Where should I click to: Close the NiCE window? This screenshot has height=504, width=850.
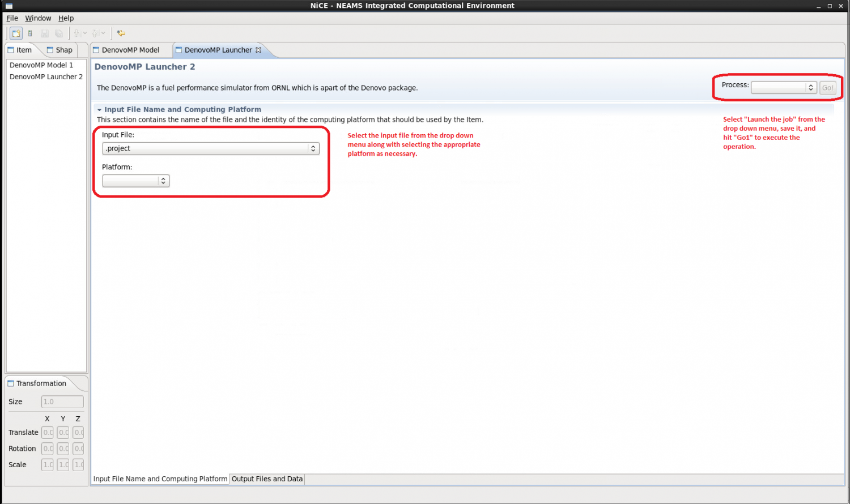(x=841, y=6)
